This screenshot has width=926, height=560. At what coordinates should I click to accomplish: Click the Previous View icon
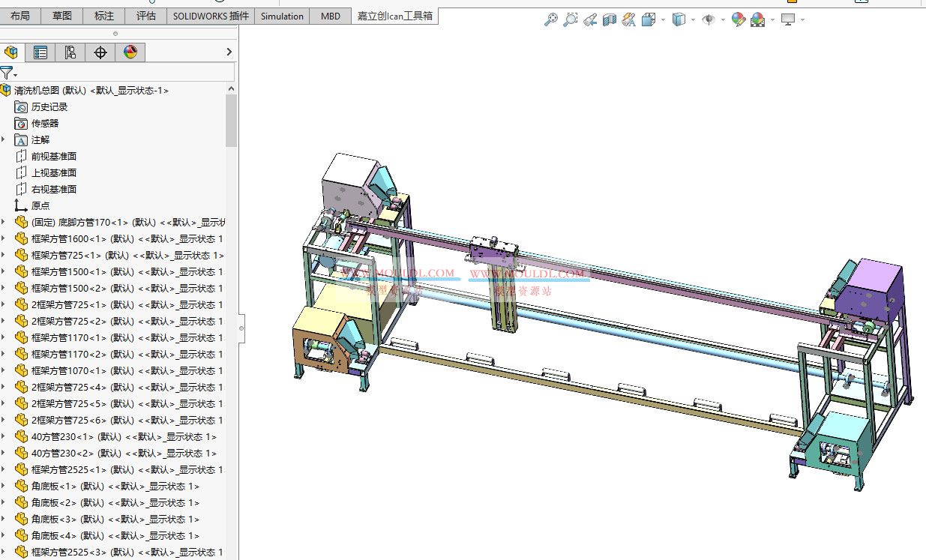590,20
